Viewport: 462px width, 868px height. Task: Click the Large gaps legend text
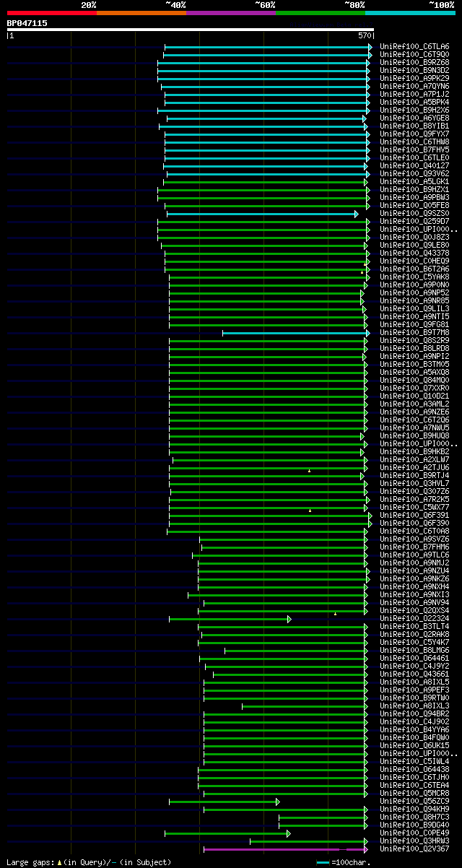pos(89,862)
